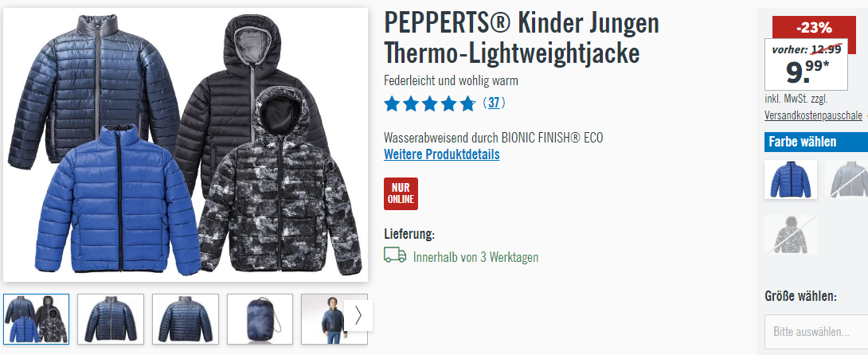Viewport: 868px width, 355px height.
Task: Open the Versandkostenpauschale link
Action: click(813, 115)
